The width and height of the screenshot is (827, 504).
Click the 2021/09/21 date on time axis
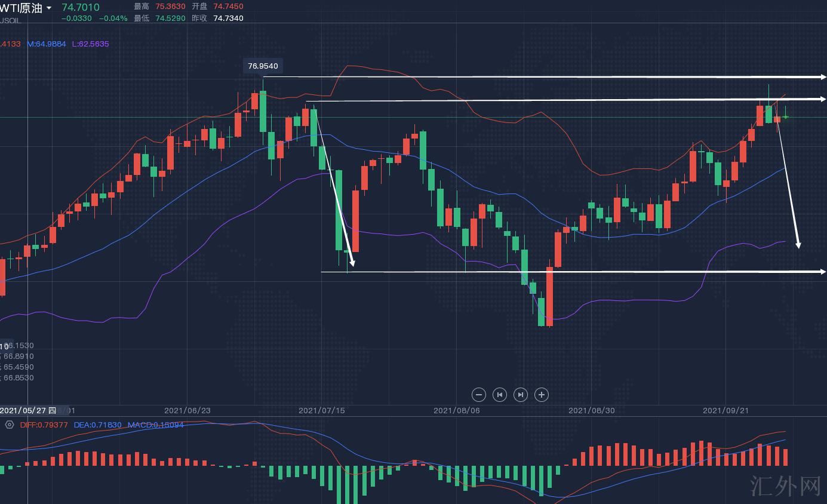click(x=725, y=411)
